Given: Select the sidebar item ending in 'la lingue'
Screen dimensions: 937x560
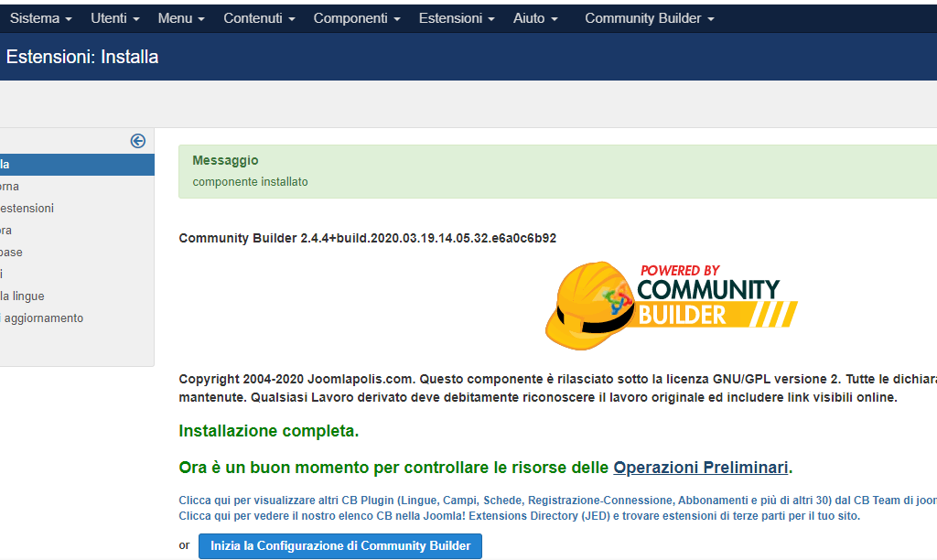Looking at the screenshot, I should coord(77,296).
